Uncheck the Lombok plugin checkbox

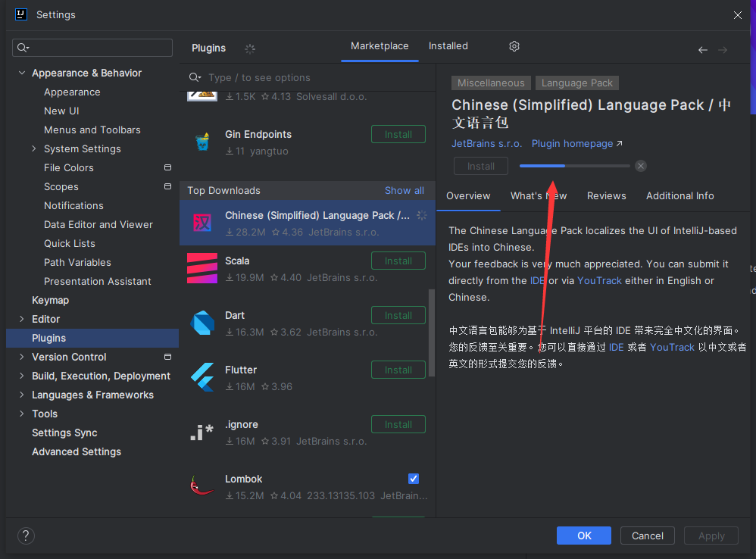pyautogui.click(x=414, y=479)
